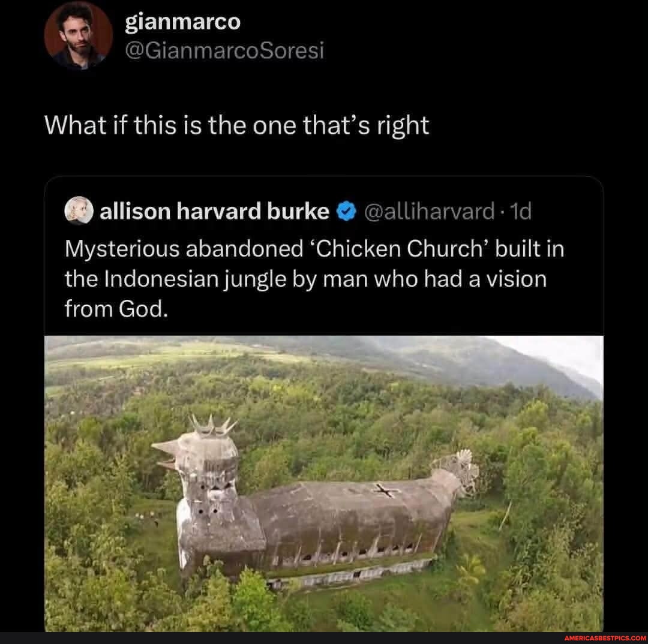Open the @alliharvard handle link
648x644 pixels.
coord(430,211)
